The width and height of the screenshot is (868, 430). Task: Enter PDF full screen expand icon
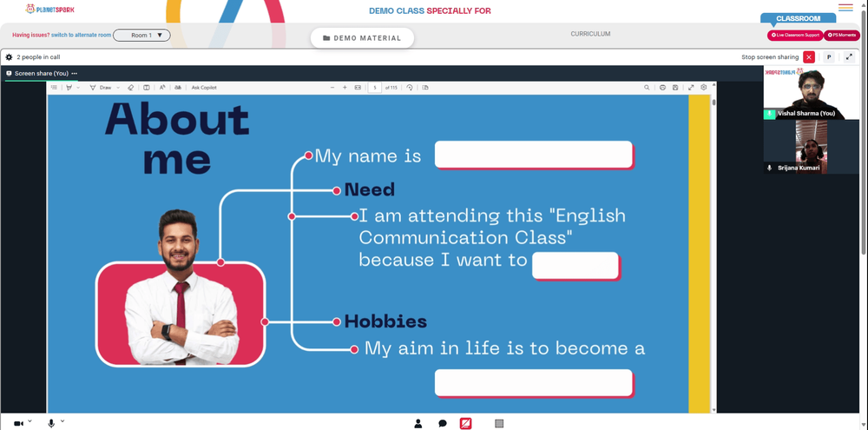(x=691, y=88)
